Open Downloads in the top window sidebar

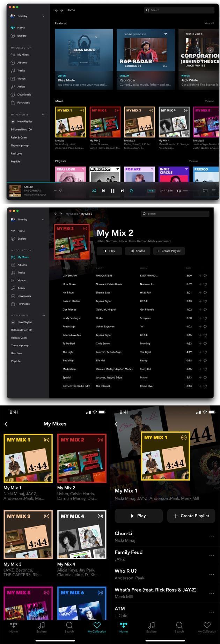24,94
